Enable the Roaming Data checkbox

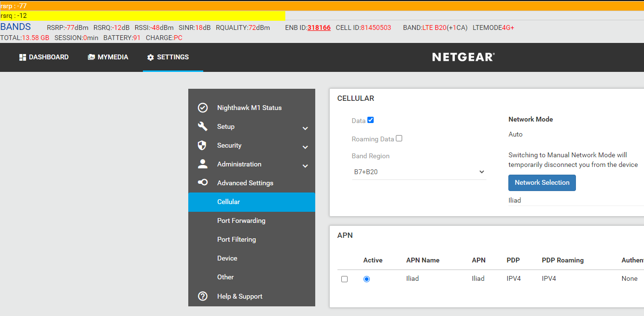point(399,138)
